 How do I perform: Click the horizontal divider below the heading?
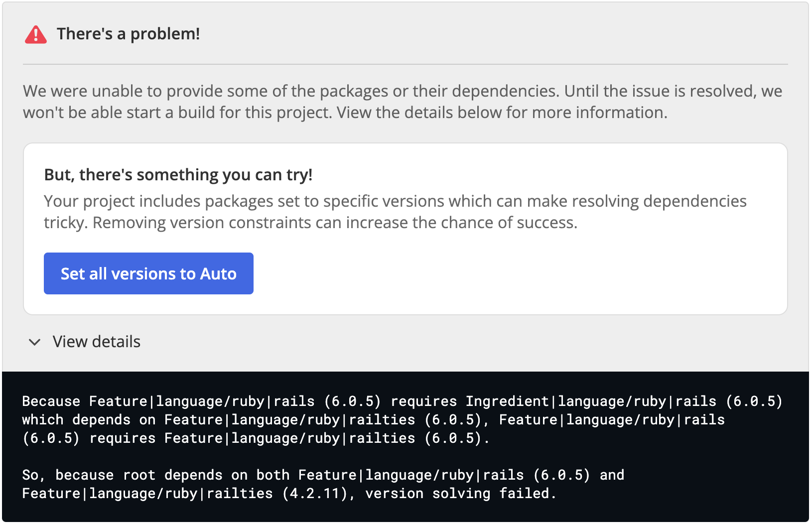pos(406,64)
